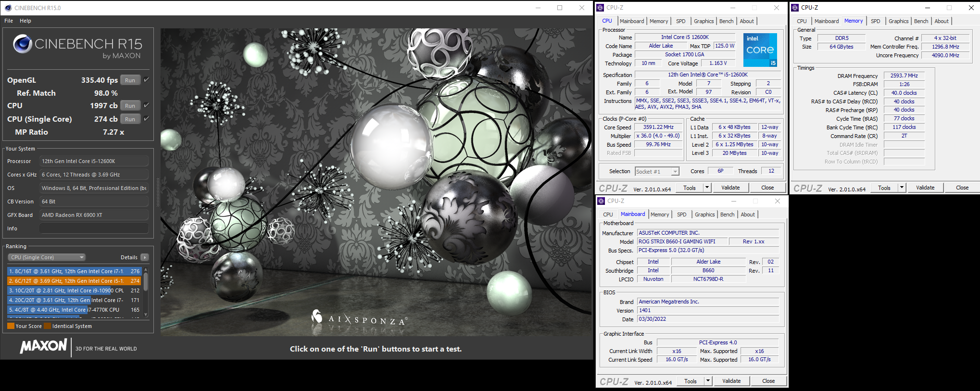This screenshot has width=980, height=391.
Task: Click the Processor field in Your System
Action: (x=94, y=161)
